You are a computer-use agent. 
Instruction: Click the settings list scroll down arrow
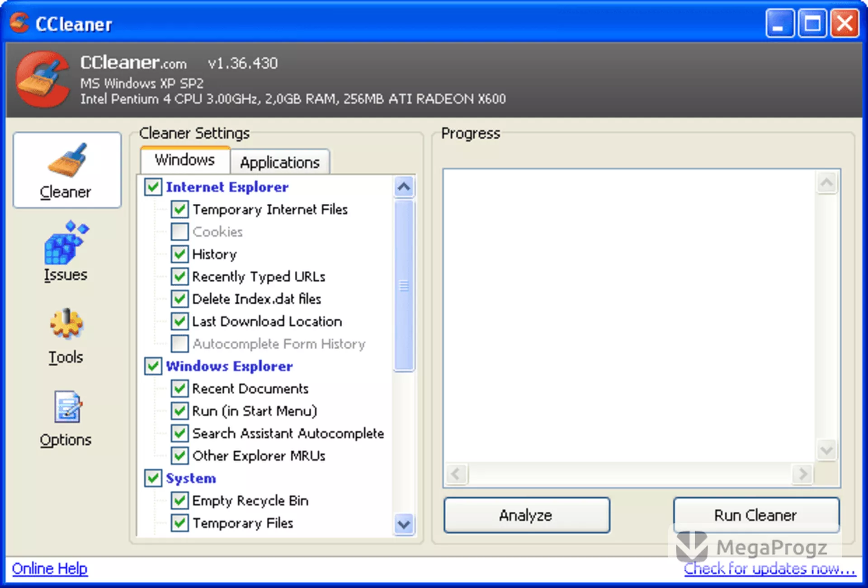404,524
